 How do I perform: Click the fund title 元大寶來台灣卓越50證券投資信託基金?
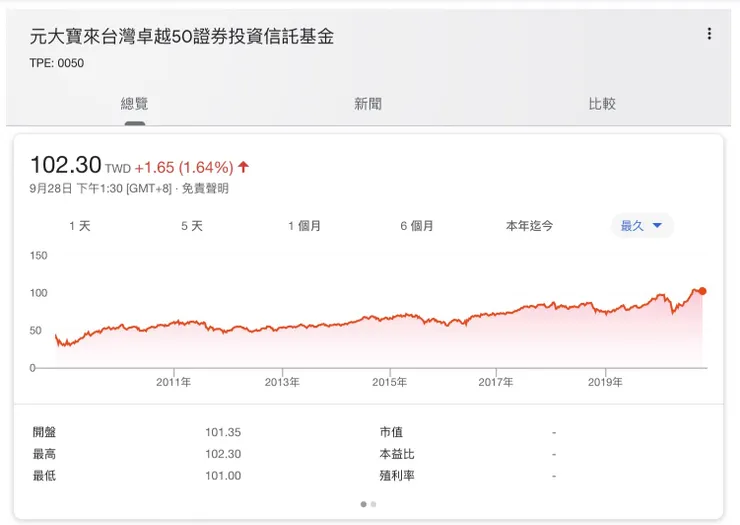182,36
